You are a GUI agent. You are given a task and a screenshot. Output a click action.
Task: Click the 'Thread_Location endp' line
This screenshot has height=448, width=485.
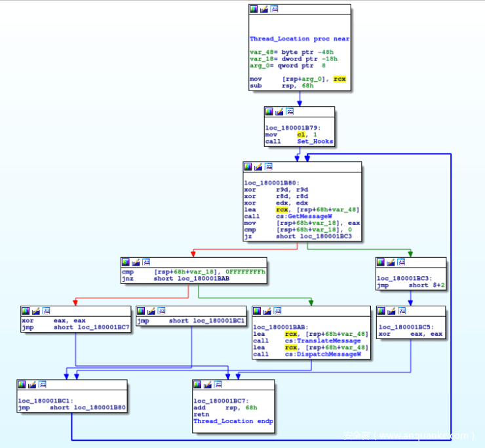233,421
